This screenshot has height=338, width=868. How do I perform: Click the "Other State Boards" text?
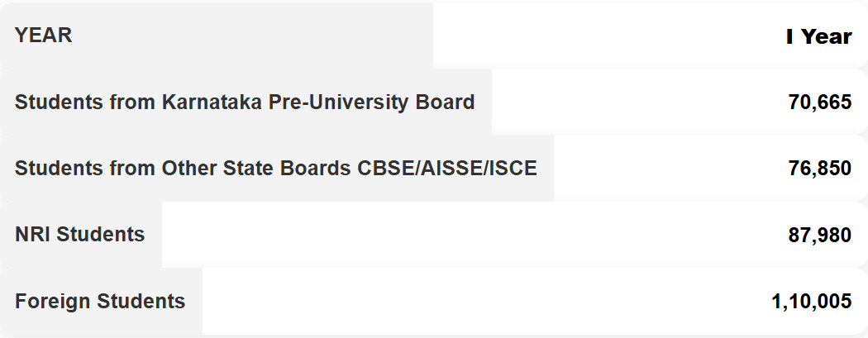[257, 169]
